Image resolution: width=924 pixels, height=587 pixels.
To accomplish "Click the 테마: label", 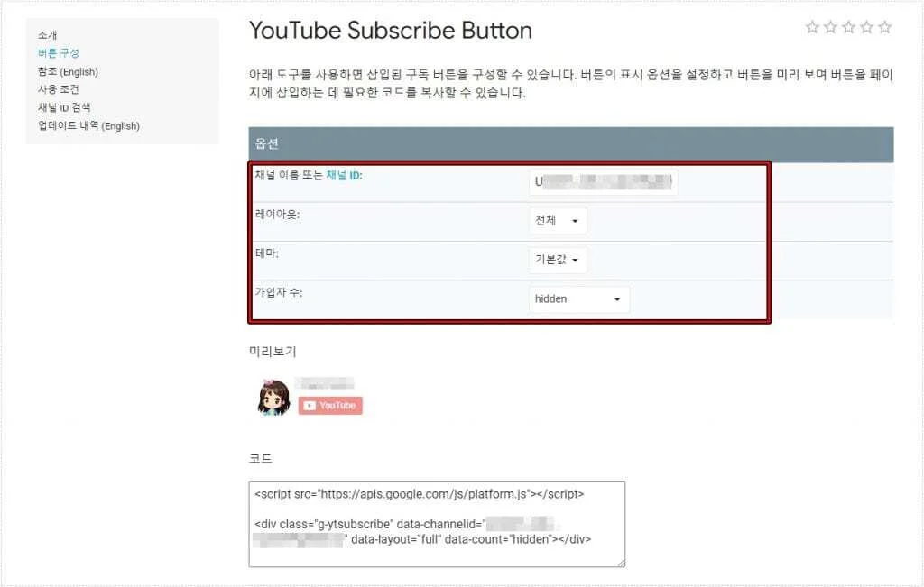I will pyautogui.click(x=266, y=253).
